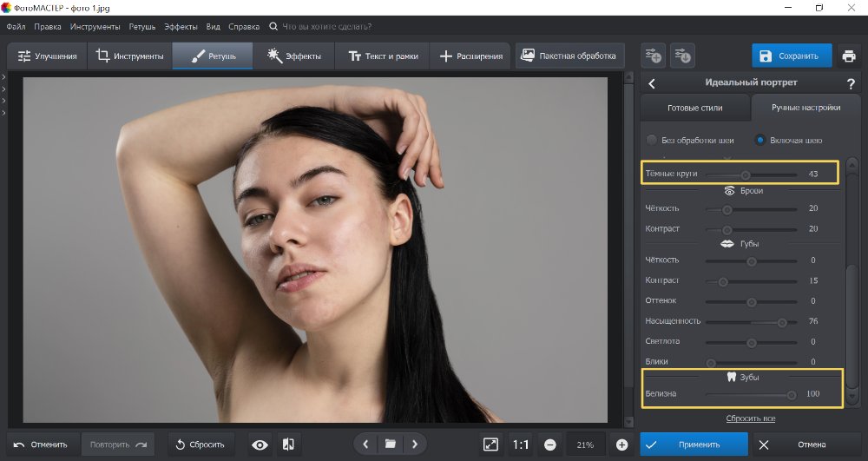
Task: Toggle original view with the eye icon
Action: pos(260,445)
